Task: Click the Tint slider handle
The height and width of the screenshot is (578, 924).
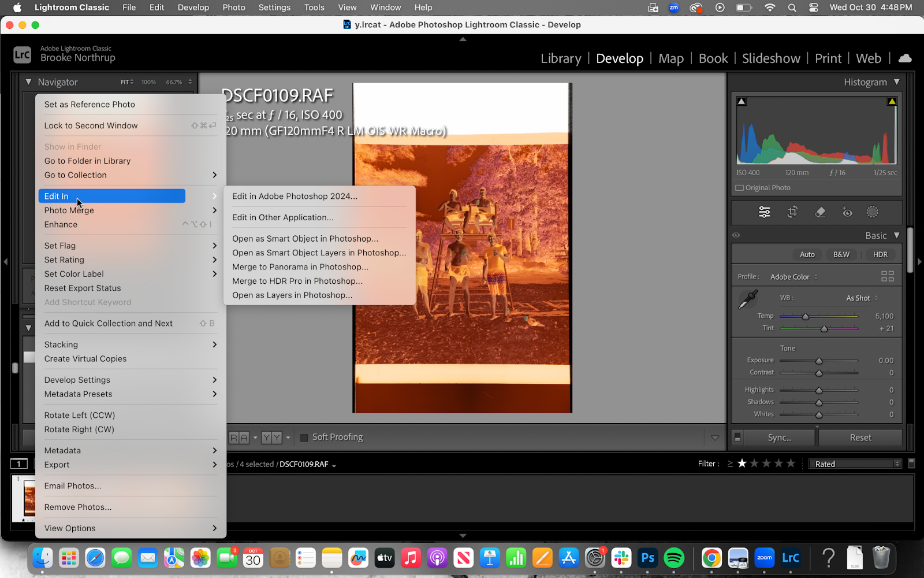Action: click(x=824, y=329)
